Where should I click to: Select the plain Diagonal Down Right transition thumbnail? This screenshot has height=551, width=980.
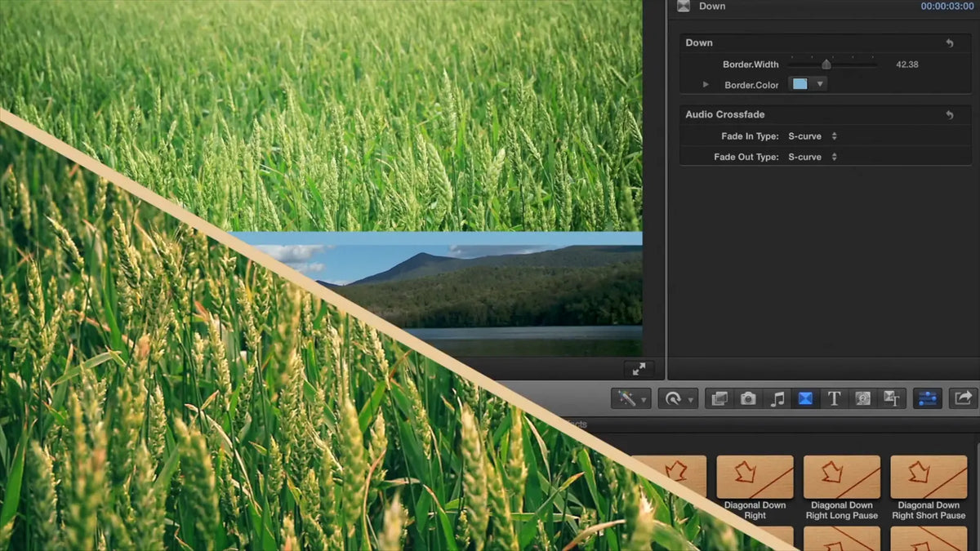(755, 477)
